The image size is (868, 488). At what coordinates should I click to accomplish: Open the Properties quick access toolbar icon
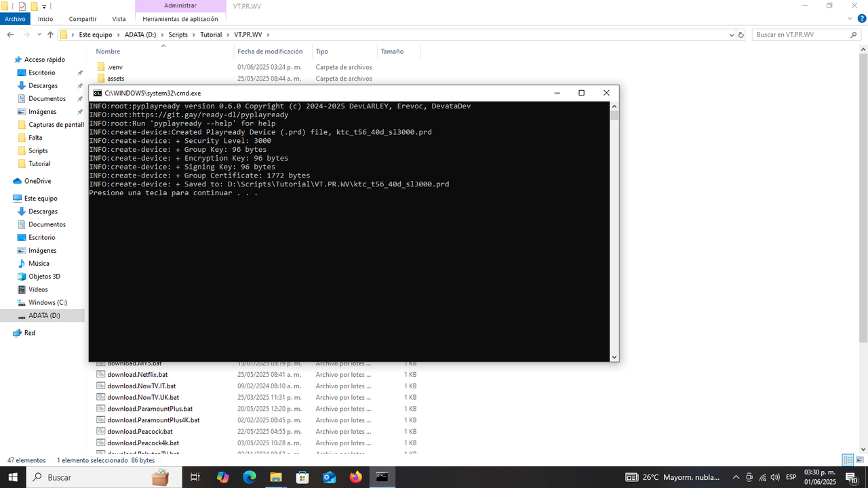[22, 6]
